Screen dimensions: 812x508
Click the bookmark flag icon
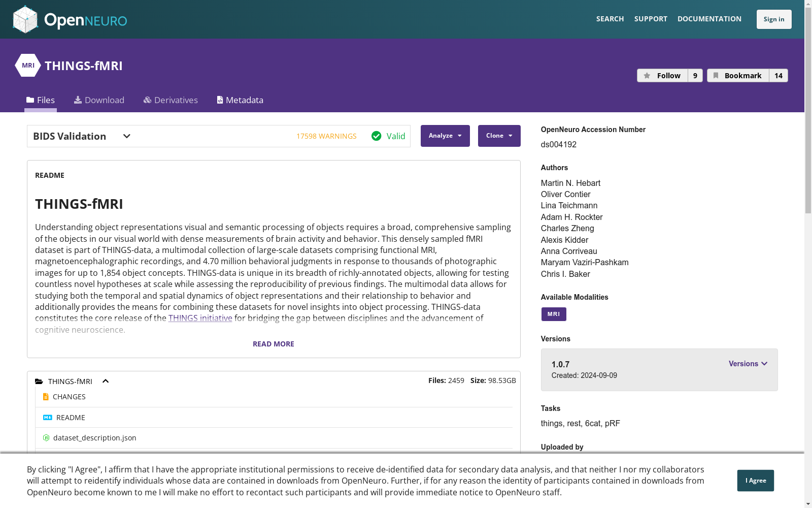click(x=716, y=76)
